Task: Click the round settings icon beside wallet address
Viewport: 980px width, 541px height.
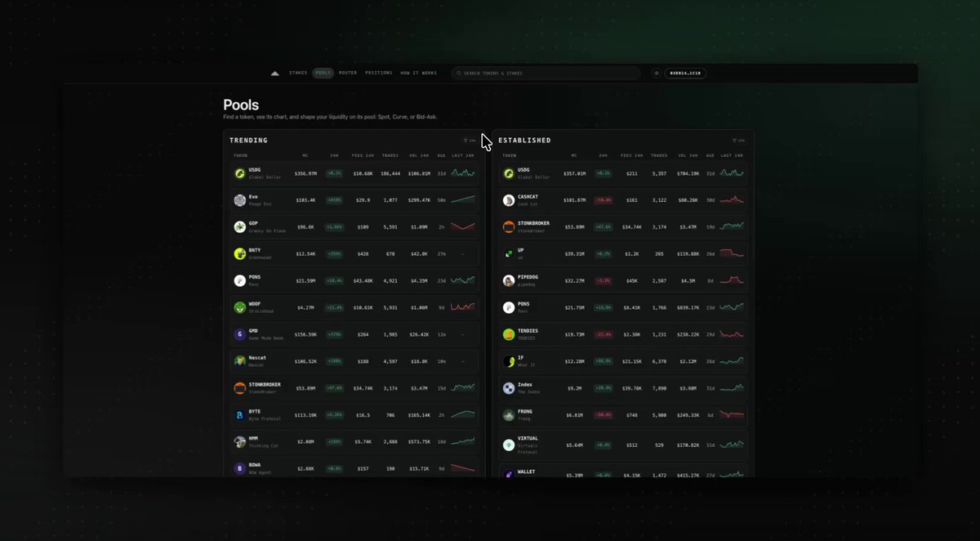Action: tap(656, 74)
